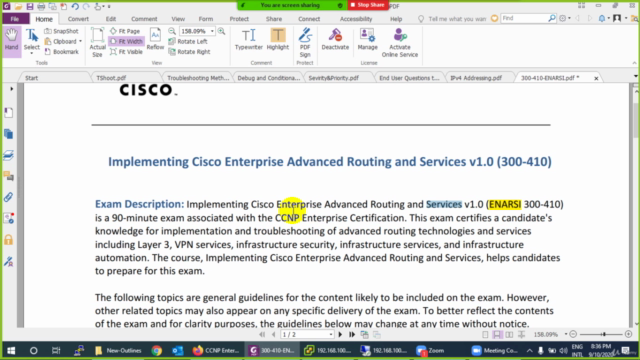The height and width of the screenshot is (360, 640).
Task: Click into the Find search box
Action: (x=524, y=18)
